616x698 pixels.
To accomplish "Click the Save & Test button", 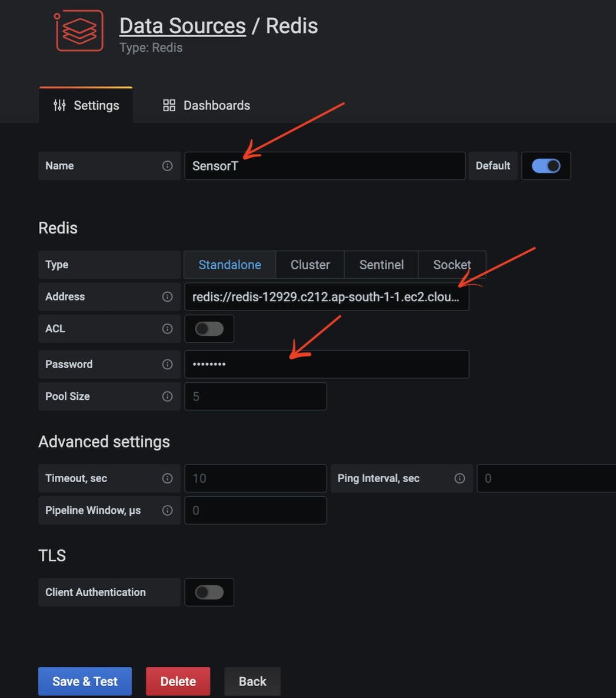I will click(85, 681).
